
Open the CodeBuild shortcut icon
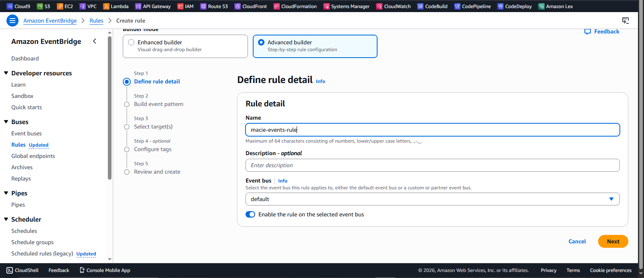click(420, 6)
